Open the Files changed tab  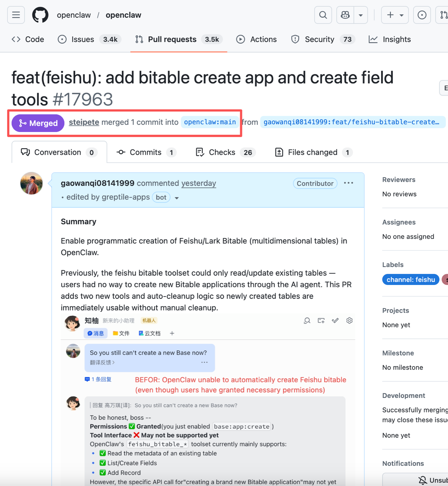(x=313, y=152)
